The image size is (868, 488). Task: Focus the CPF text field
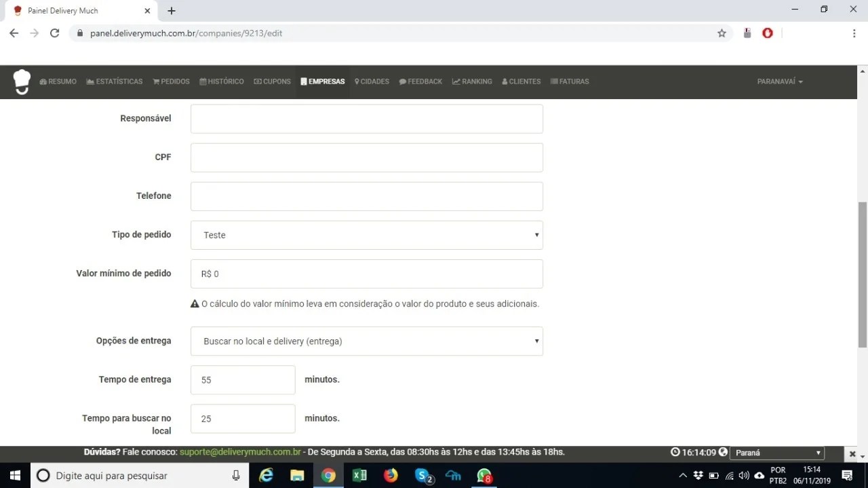pyautogui.click(x=367, y=157)
